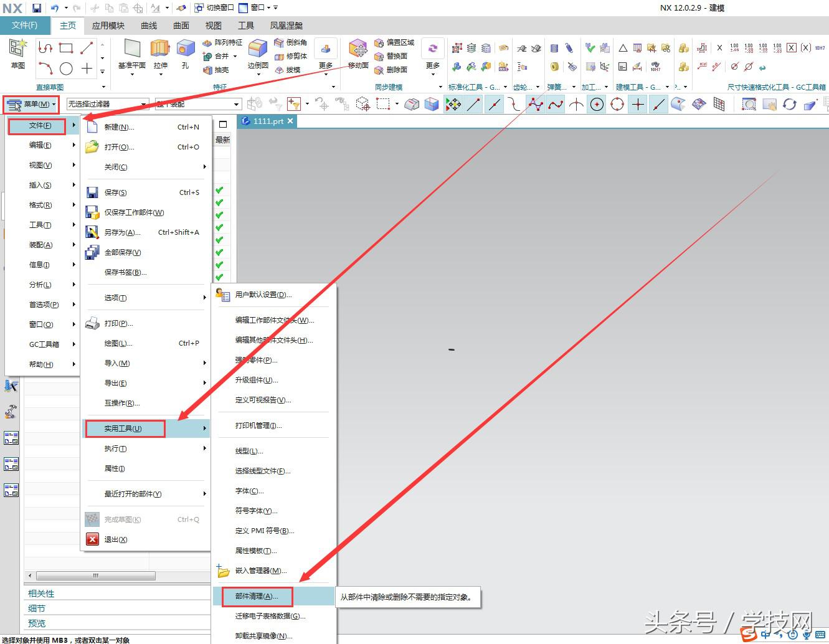The image size is (829, 644).
Task: Click the 10H7 icon in dimension format group
Action: 820,48
